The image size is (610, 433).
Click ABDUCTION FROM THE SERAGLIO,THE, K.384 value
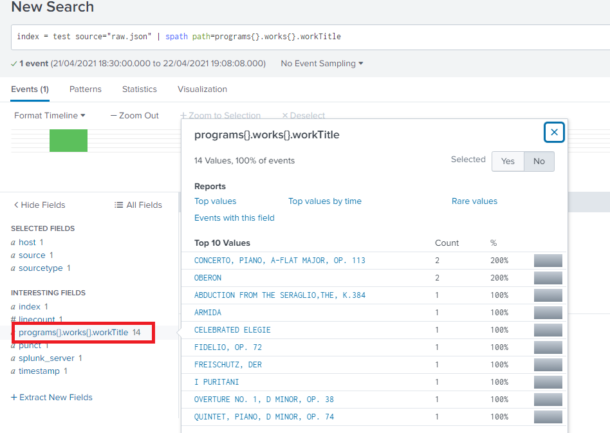(280, 295)
